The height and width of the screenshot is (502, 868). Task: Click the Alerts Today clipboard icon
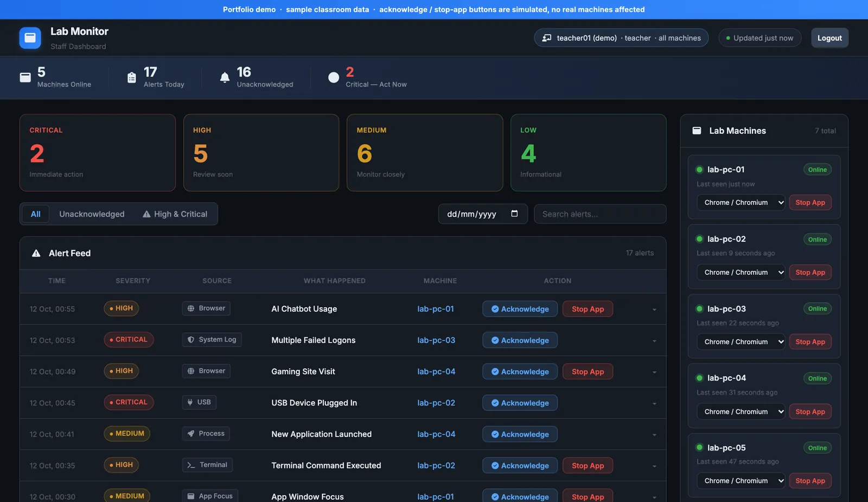click(132, 78)
